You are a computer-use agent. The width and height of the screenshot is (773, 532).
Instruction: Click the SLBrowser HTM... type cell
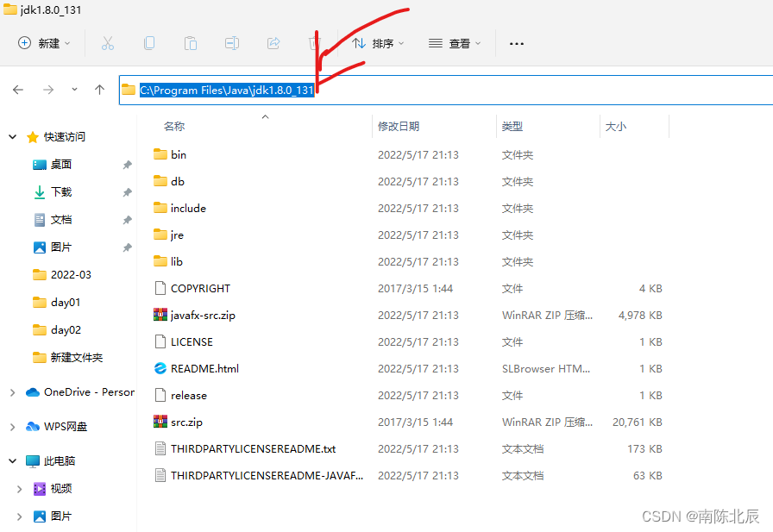546,369
